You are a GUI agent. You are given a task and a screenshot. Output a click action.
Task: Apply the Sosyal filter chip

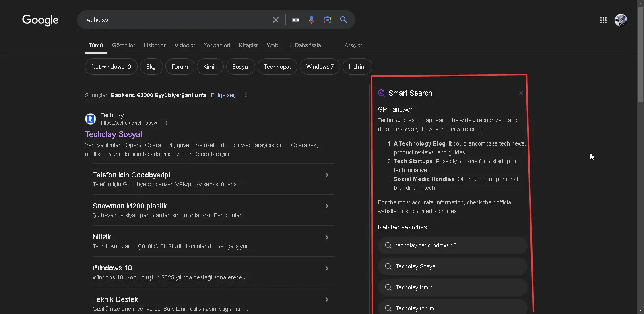click(x=241, y=67)
